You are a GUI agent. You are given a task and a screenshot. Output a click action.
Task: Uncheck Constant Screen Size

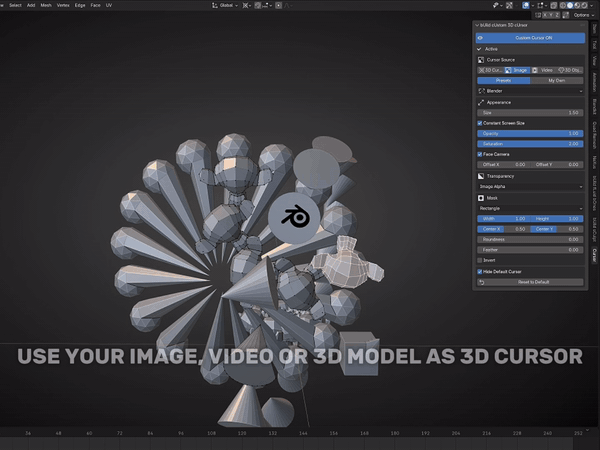[x=479, y=123]
